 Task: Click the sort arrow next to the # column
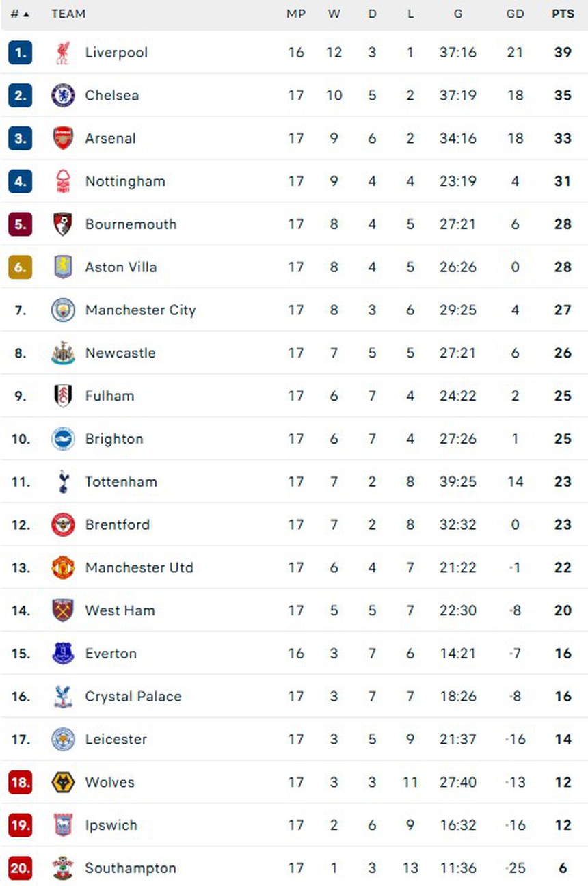click(x=27, y=14)
